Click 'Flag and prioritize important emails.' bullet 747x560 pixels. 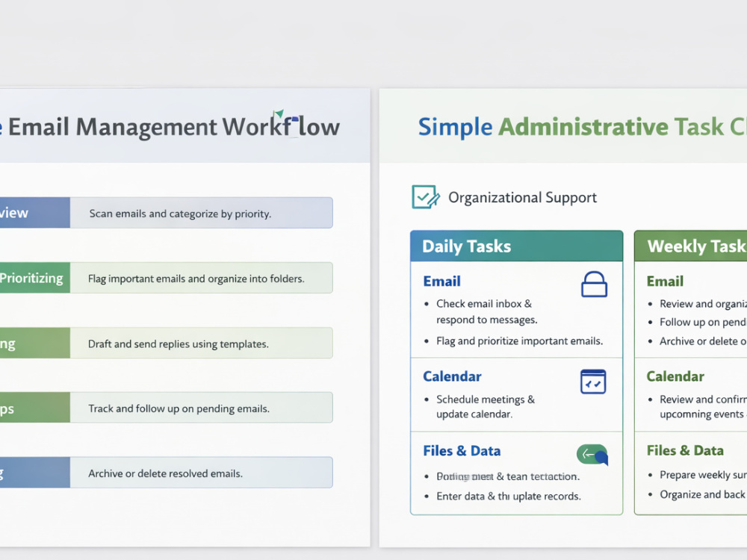pos(519,341)
